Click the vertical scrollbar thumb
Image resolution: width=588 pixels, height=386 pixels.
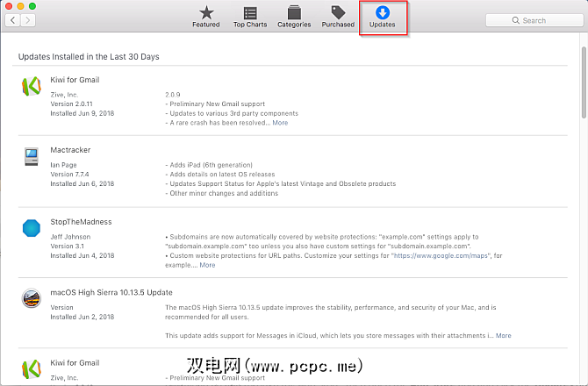584,82
